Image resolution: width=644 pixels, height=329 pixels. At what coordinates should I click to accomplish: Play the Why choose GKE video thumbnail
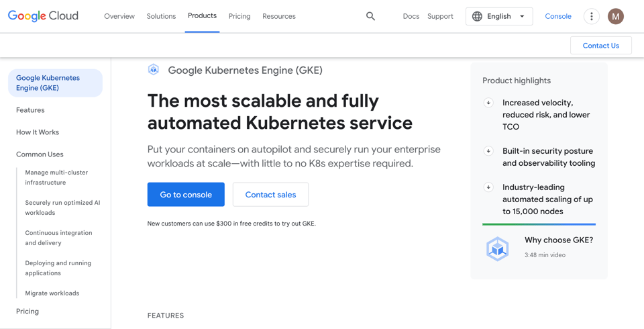pos(497,249)
